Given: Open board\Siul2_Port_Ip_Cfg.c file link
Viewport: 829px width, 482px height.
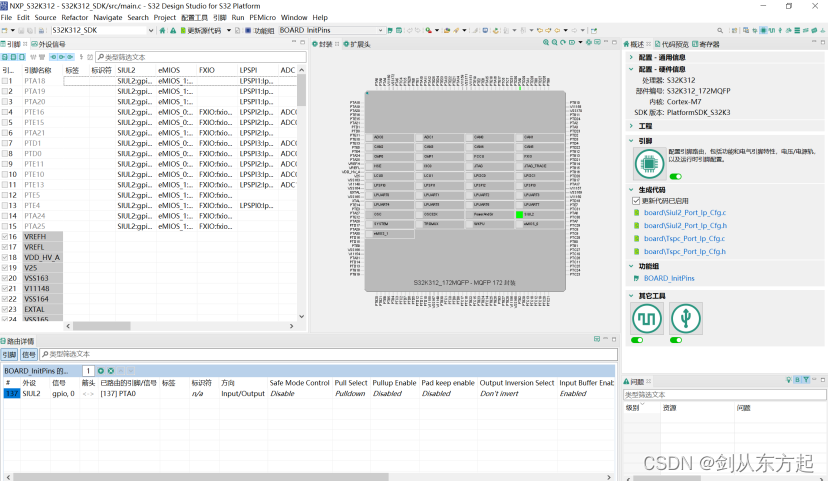Looking at the screenshot, I should (x=685, y=213).
